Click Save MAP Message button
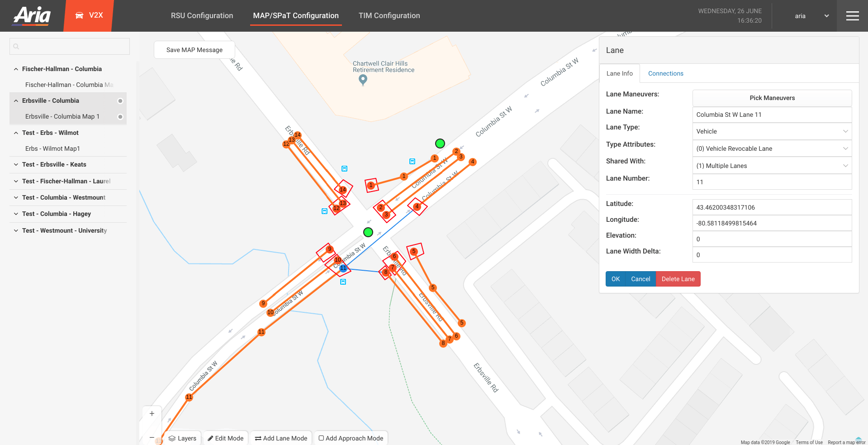 pyautogui.click(x=194, y=50)
